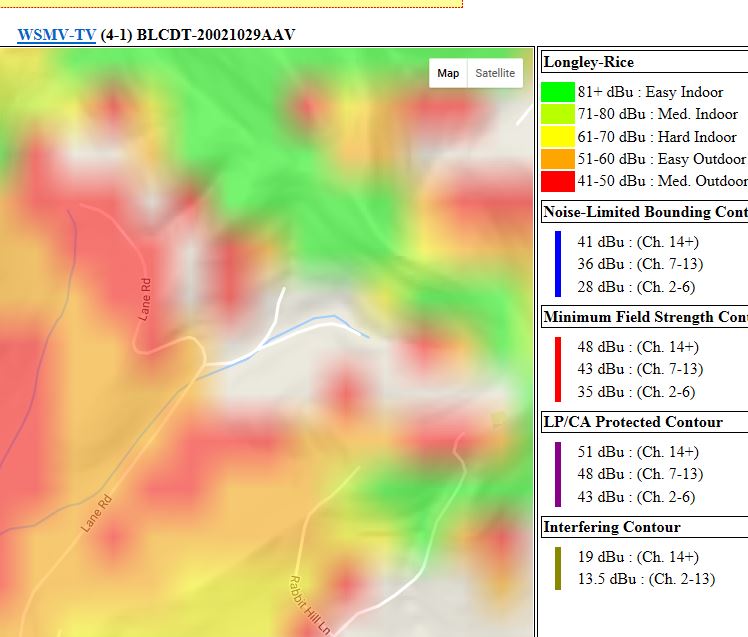Click the red Minimum Field Strength line marker

[558, 369]
